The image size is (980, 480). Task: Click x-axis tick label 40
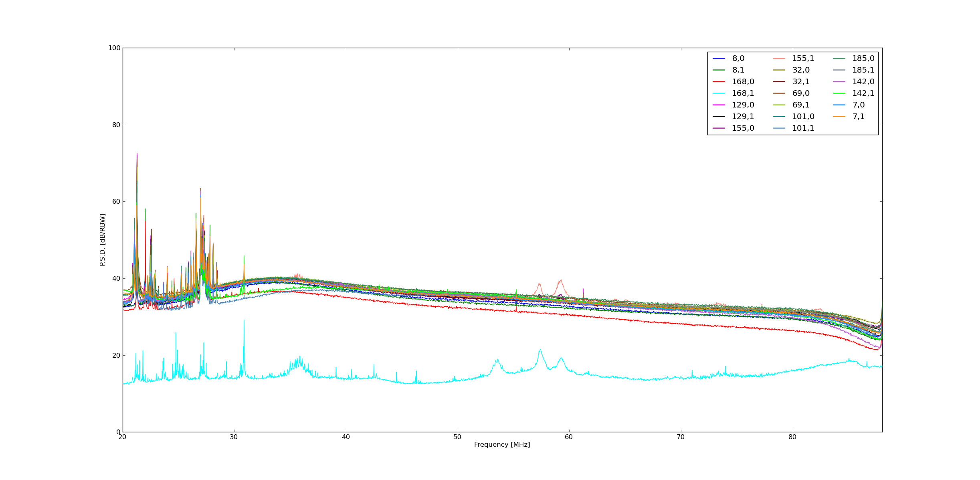point(346,437)
